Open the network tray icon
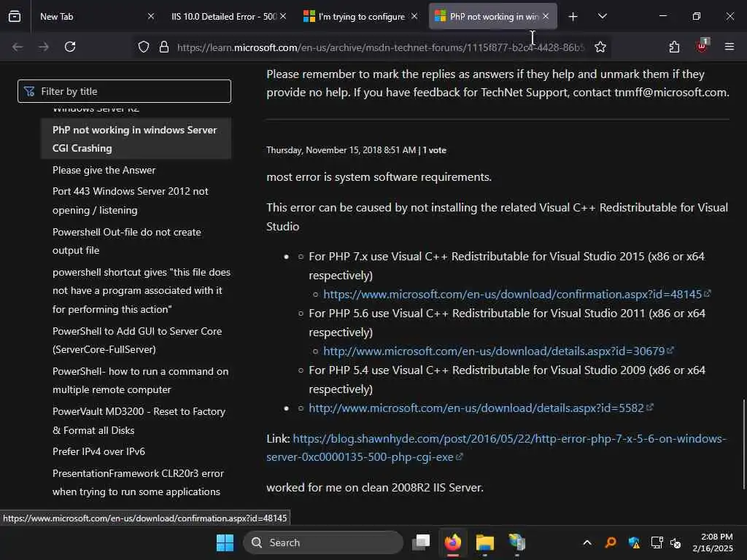Screen dimensions: 747x560 657,542
